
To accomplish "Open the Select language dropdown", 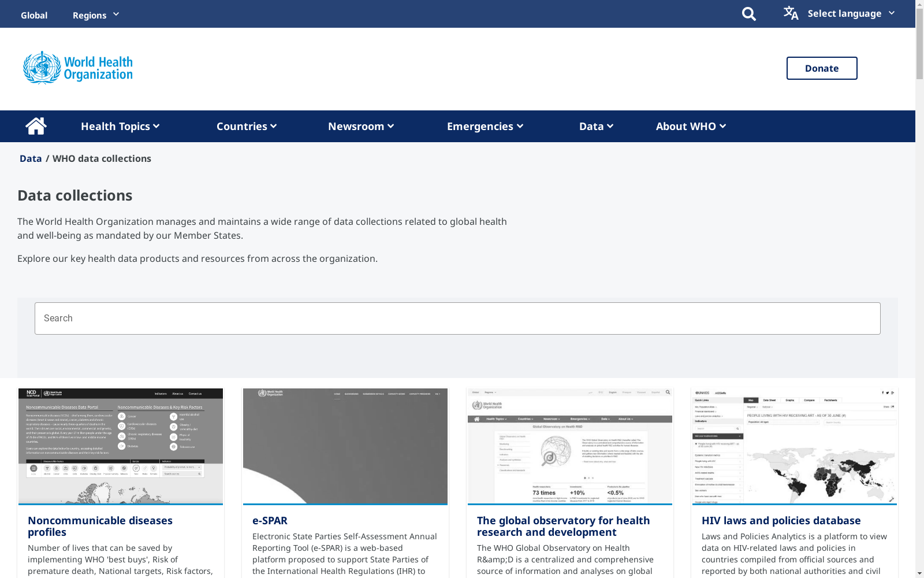I will pyautogui.click(x=851, y=13).
